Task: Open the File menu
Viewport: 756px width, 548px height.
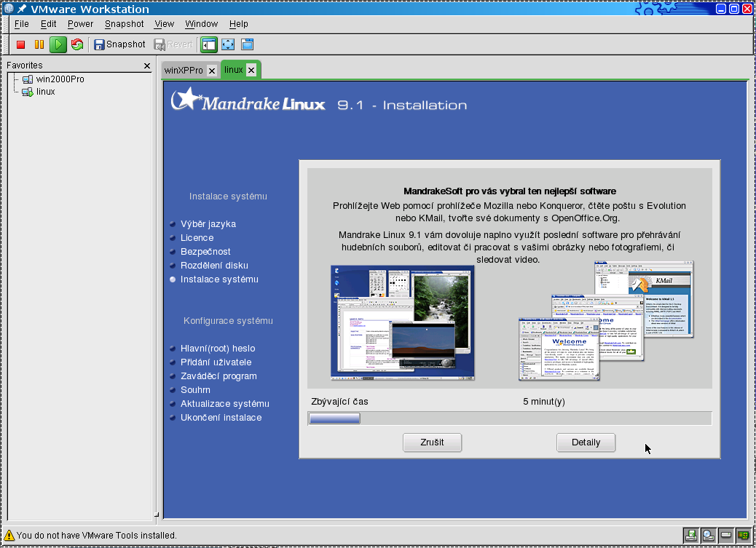Action: tap(21, 23)
